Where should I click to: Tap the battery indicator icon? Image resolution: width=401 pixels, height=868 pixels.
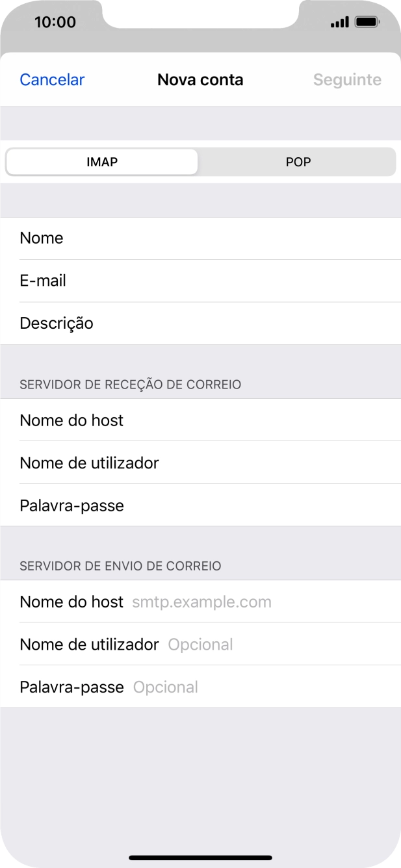click(x=367, y=21)
